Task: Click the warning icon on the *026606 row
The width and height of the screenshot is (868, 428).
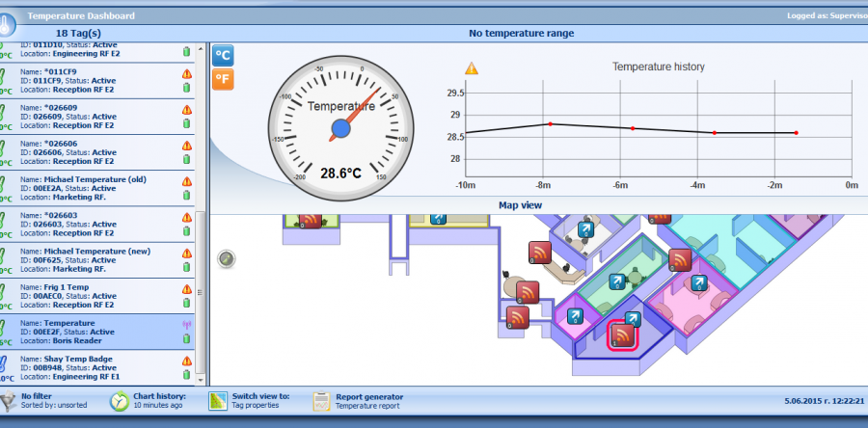Action: [x=186, y=146]
